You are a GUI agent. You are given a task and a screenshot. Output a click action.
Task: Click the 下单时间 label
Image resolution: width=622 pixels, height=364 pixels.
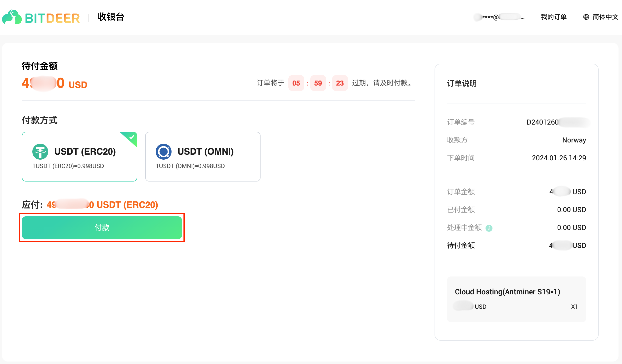click(x=461, y=158)
